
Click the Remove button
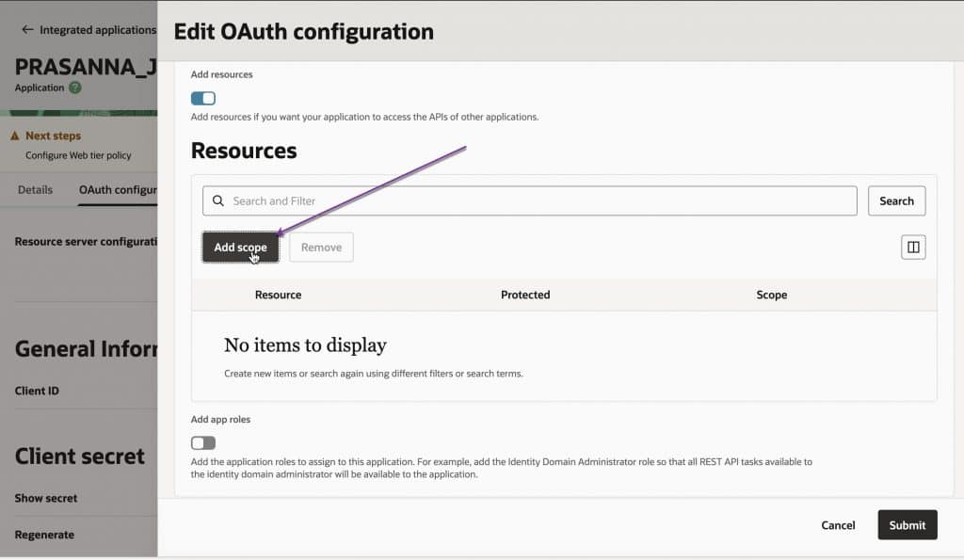[321, 248]
